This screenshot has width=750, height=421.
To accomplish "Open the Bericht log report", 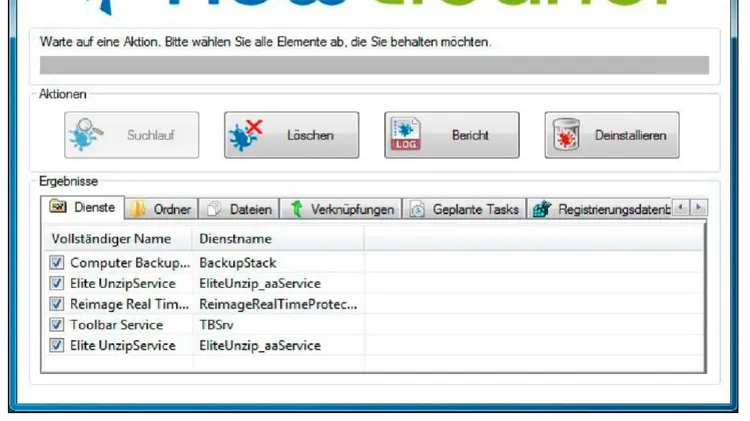I will click(452, 135).
